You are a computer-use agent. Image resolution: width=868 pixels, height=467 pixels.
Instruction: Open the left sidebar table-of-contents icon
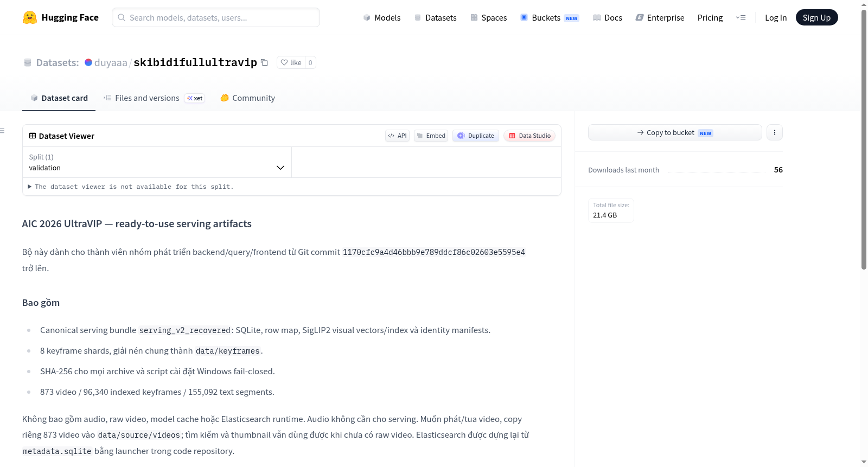tap(3, 131)
